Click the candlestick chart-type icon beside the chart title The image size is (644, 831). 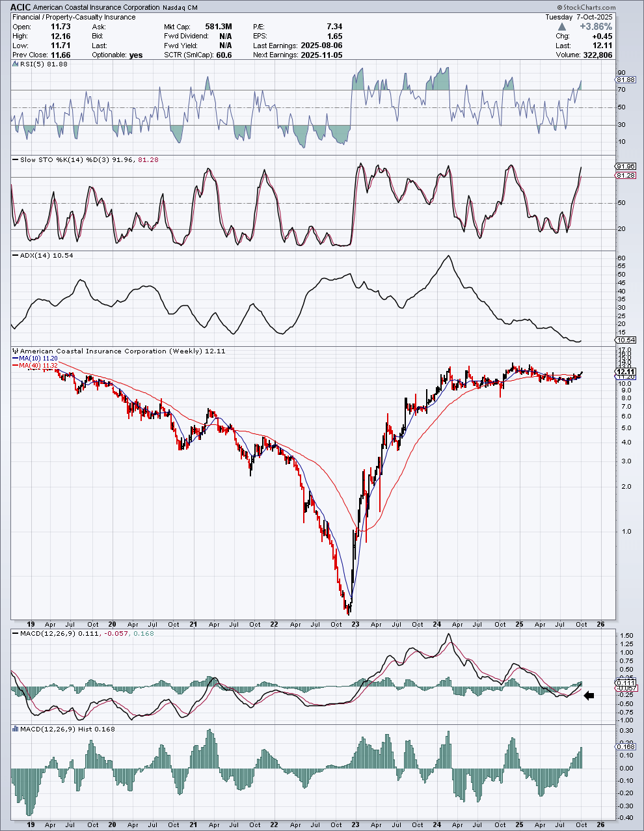14,351
